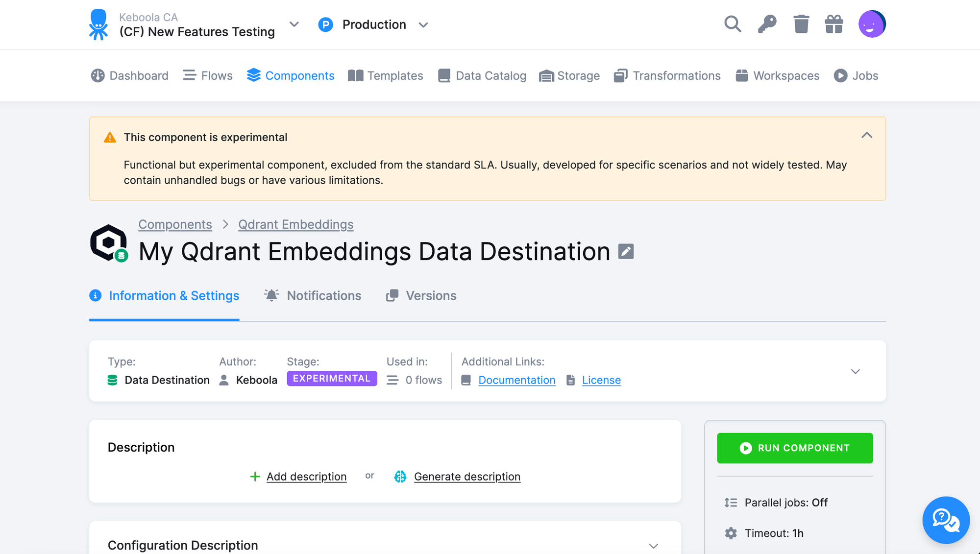Collapse the experimental warning banner
Image resolution: width=980 pixels, height=554 pixels.
[867, 135]
